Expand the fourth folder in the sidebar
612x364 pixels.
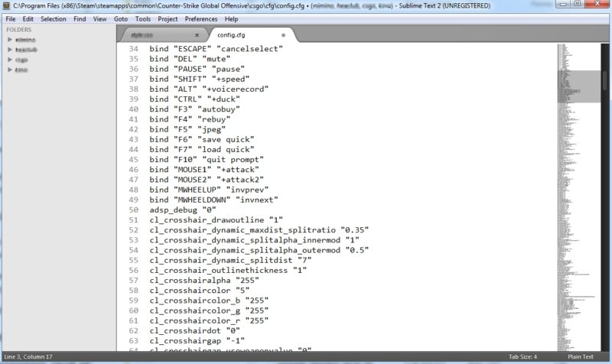point(9,69)
